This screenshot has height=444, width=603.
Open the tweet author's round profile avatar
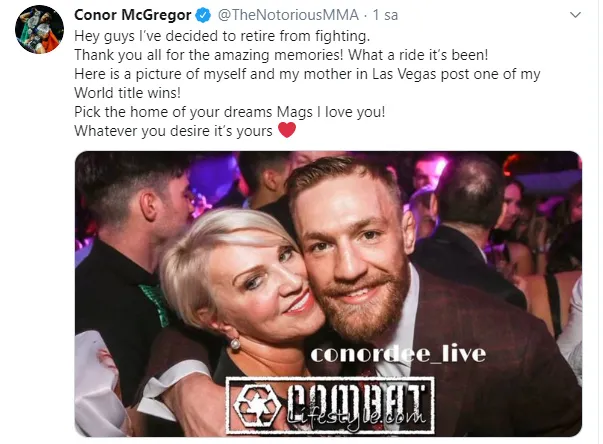[39, 29]
